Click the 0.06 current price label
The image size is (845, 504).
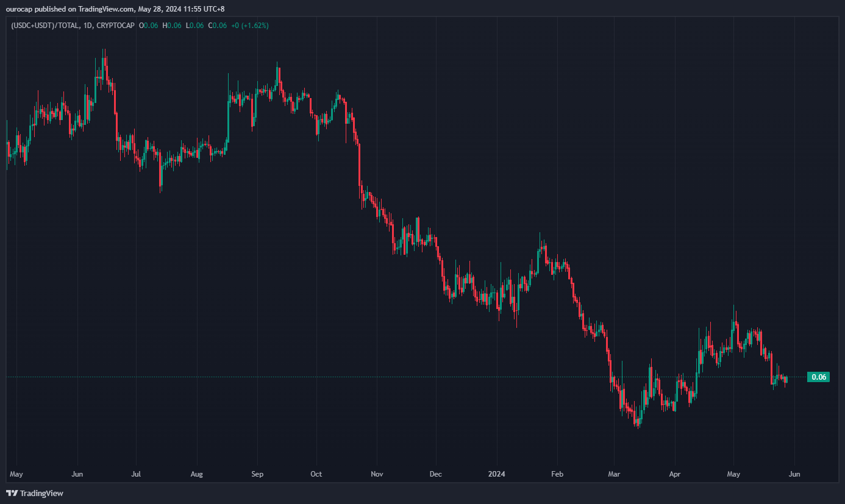pos(818,377)
